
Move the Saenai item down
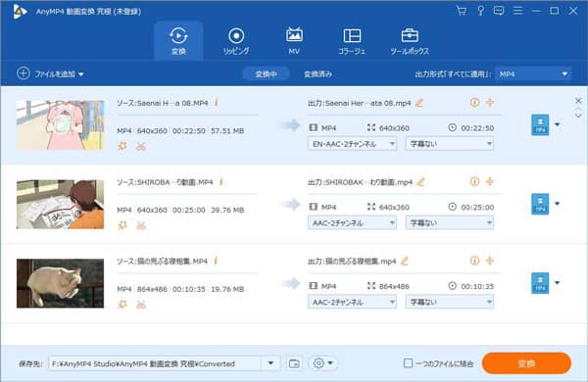pos(578,116)
